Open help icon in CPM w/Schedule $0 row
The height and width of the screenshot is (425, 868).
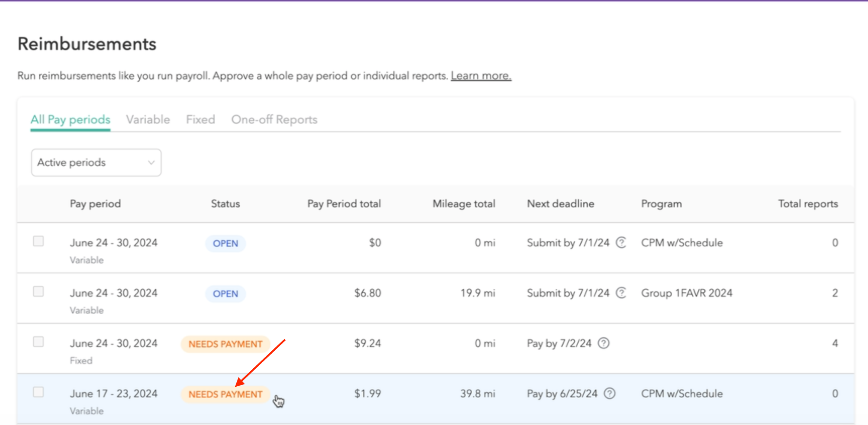(621, 243)
